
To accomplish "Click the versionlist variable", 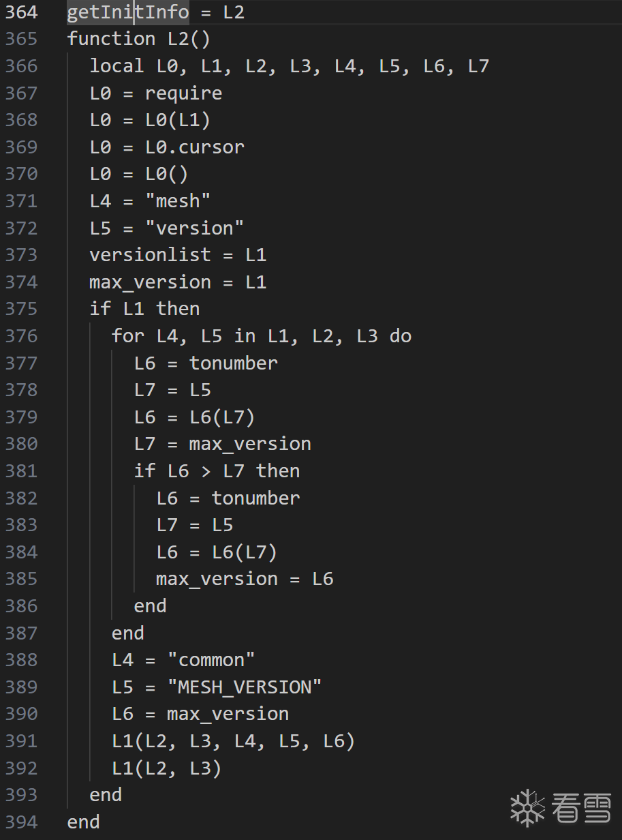I will tap(150, 255).
